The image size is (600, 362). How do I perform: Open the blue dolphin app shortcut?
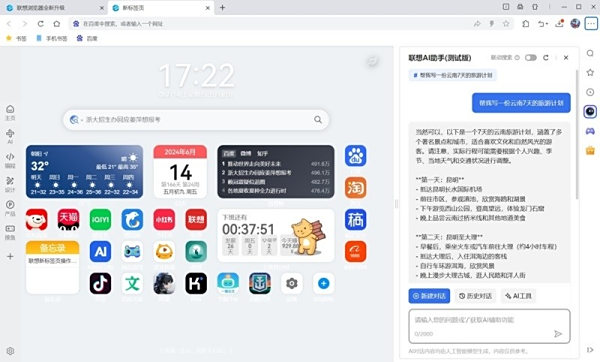[132, 220]
